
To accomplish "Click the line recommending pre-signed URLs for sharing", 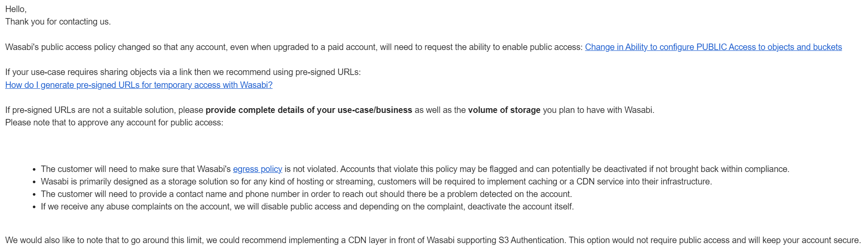I will pyautogui.click(x=183, y=72).
